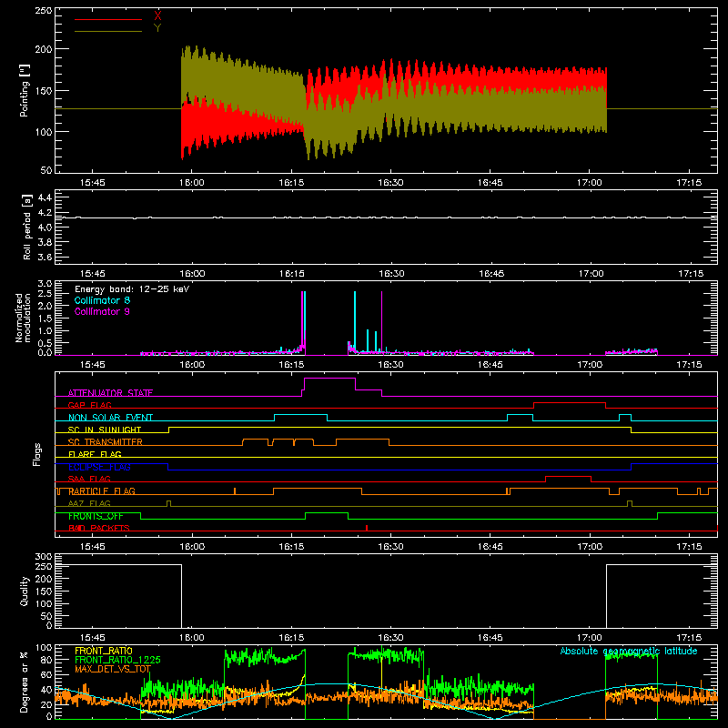
Task: Click the green FRONT_RATIO_1225 legend entry
Action: (x=117, y=660)
